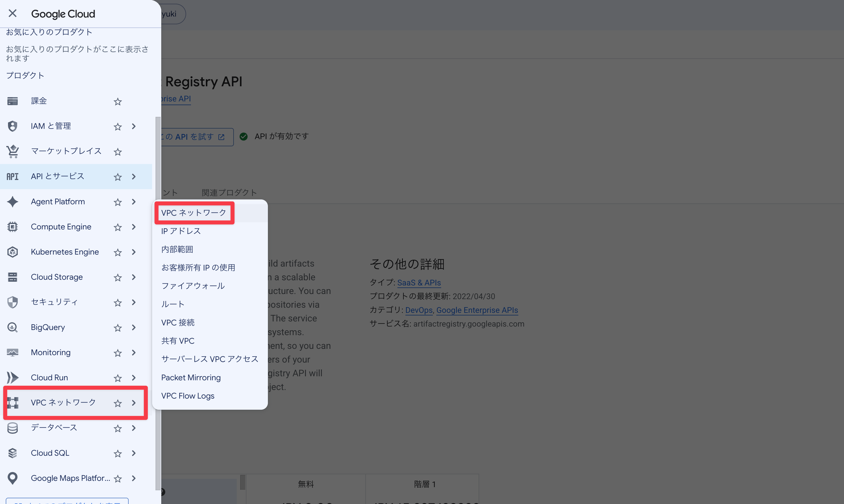Choose お客様所有 IP の使用 submenu item
The height and width of the screenshot is (504, 844).
point(210,268)
